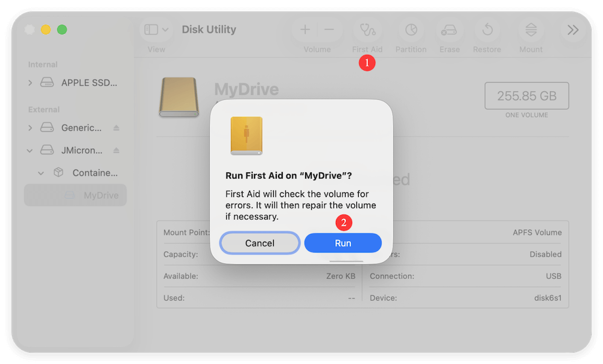The height and width of the screenshot is (364, 603).
Task: Add a new volume with the plus icon
Action: click(305, 29)
